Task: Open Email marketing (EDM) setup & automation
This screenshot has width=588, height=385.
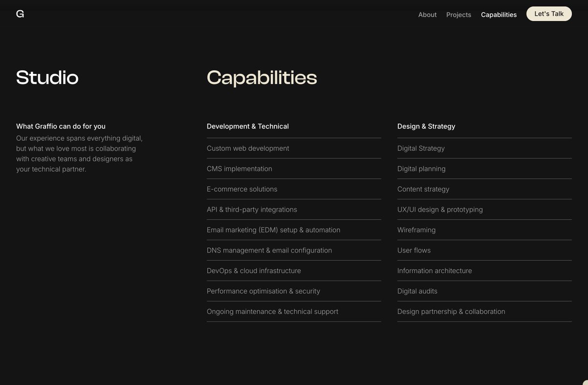Action: coord(273,230)
